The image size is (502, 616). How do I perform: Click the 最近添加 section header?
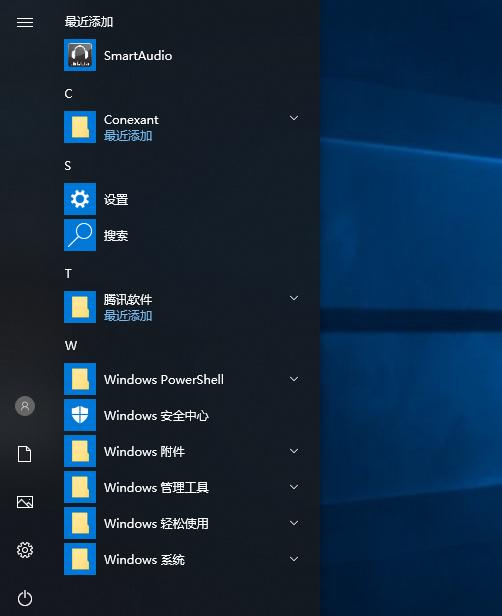pyautogui.click(x=89, y=22)
